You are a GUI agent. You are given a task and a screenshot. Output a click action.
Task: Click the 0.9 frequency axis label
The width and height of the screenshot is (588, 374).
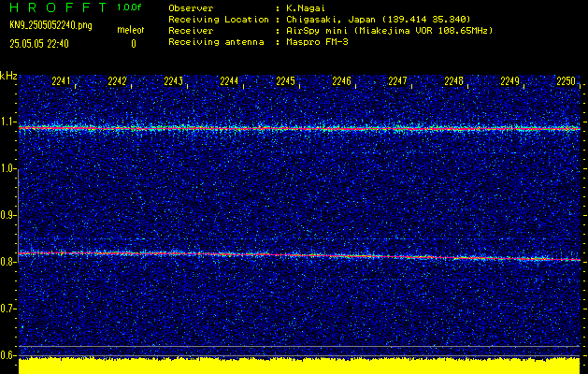[x=7, y=215]
